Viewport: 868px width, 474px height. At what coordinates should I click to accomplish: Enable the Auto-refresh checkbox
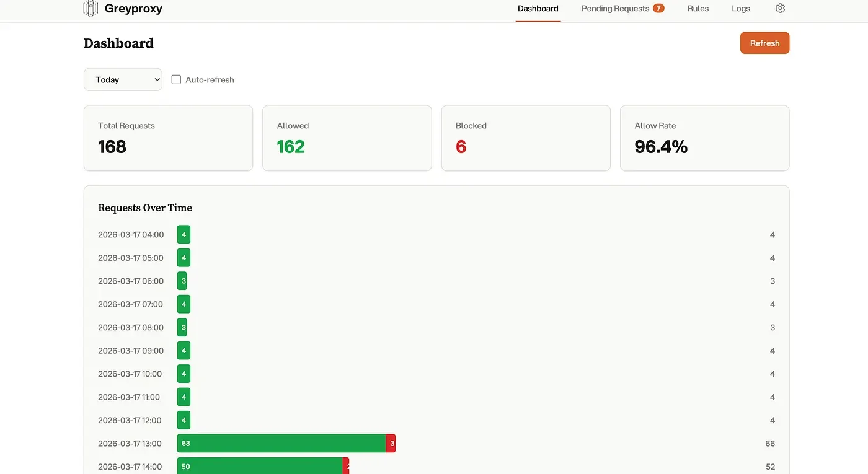(176, 80)
